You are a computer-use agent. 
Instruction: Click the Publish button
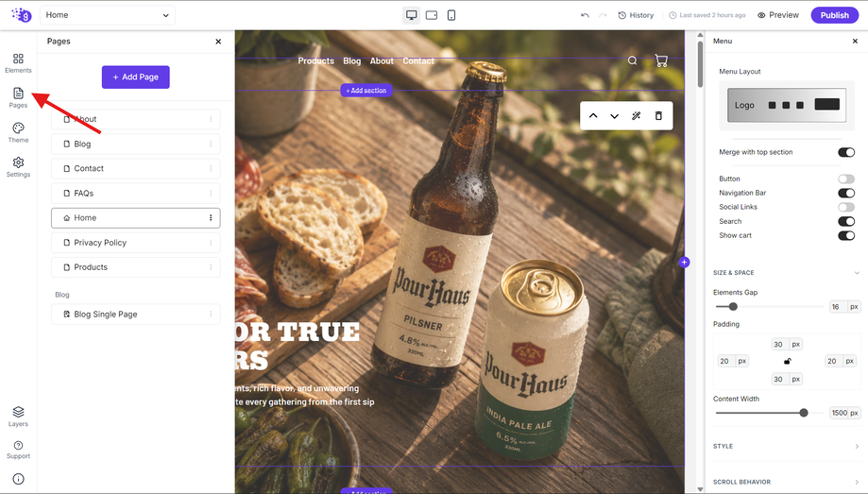(834, 15)
